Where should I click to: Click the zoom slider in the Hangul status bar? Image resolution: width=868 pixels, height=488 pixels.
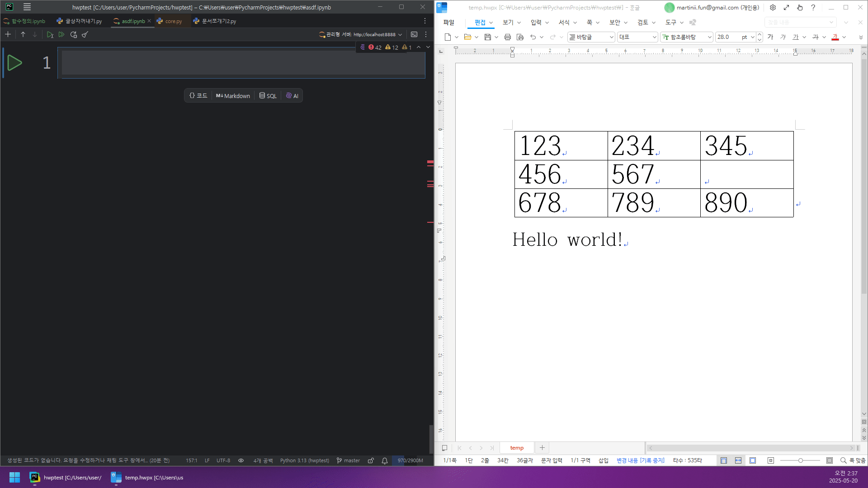[800, 460]
